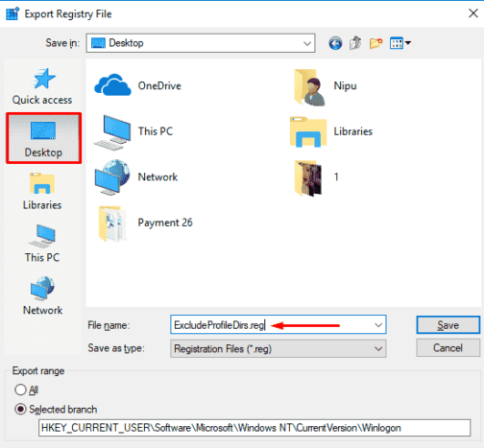Viewport: 484px width, 448px height.
Task: Go back to last folder visited
Action: (335, 43)
